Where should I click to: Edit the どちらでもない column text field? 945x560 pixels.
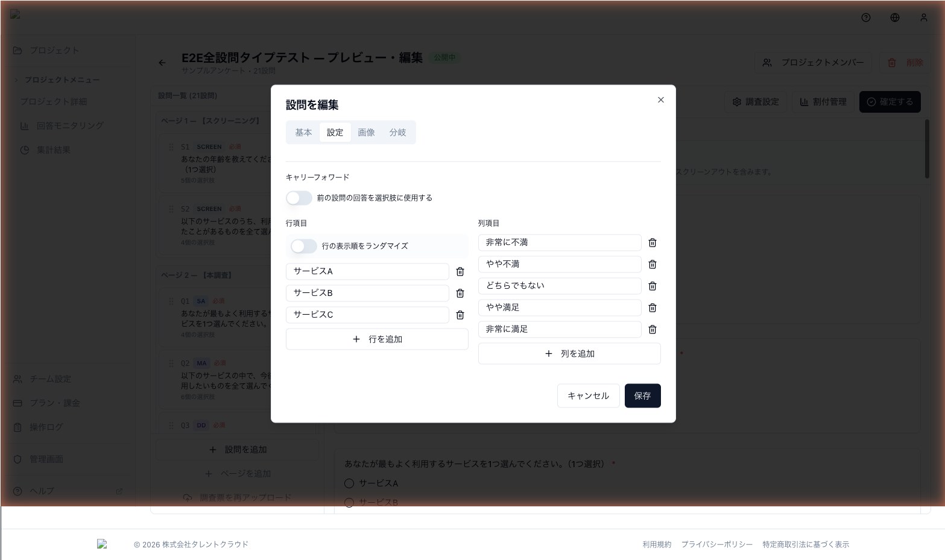(x=560, y=286)
